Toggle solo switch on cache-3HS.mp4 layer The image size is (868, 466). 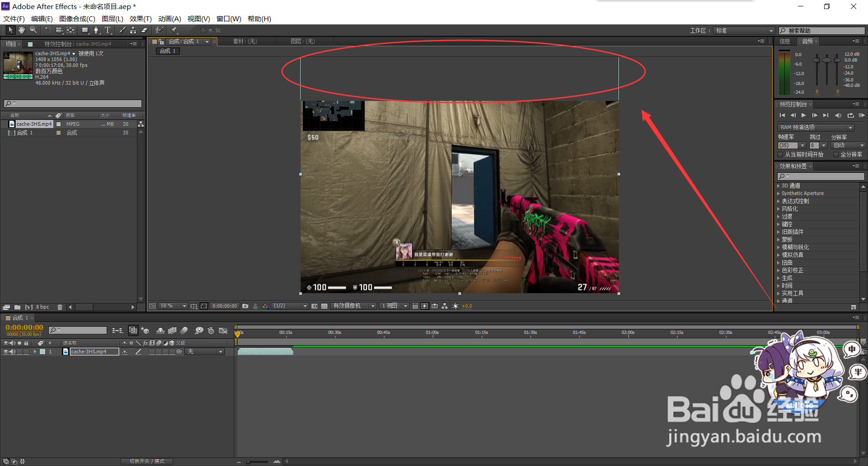[19, 352]
